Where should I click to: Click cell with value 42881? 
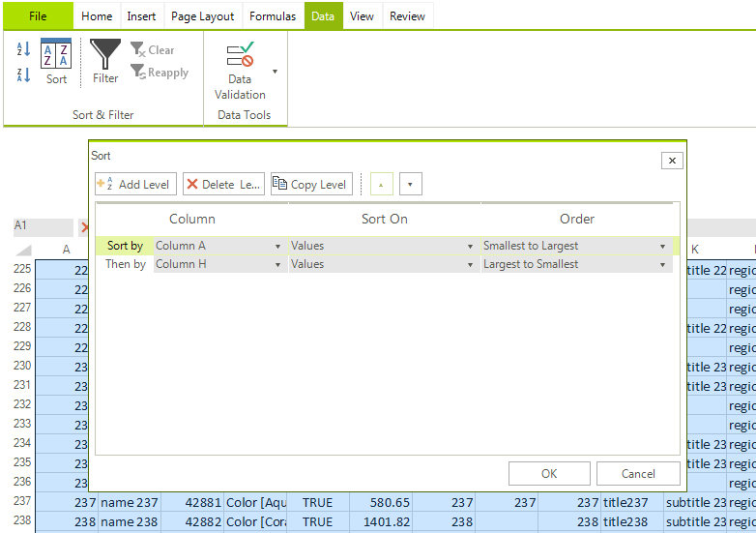tap(191, 502)
